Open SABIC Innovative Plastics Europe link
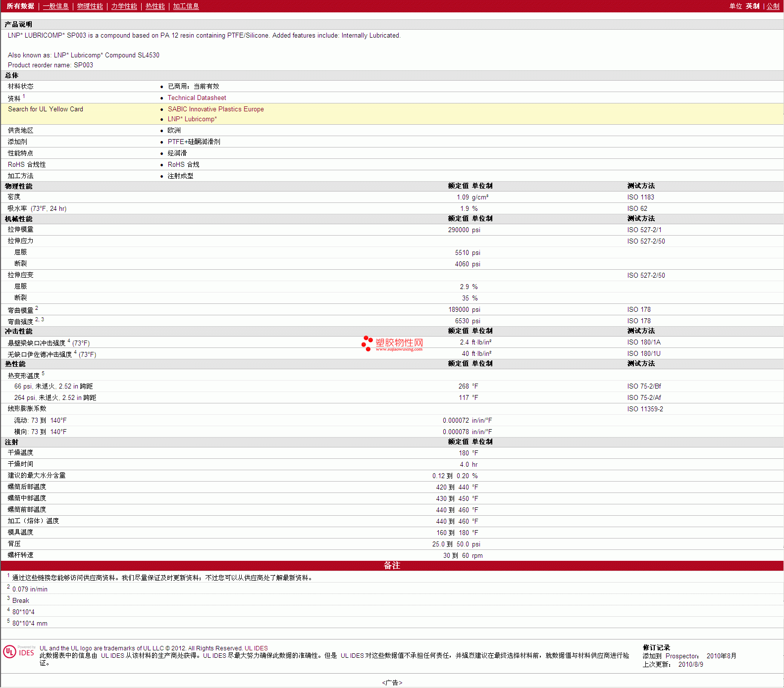784x688 pixels. click(x=215, y=109)
